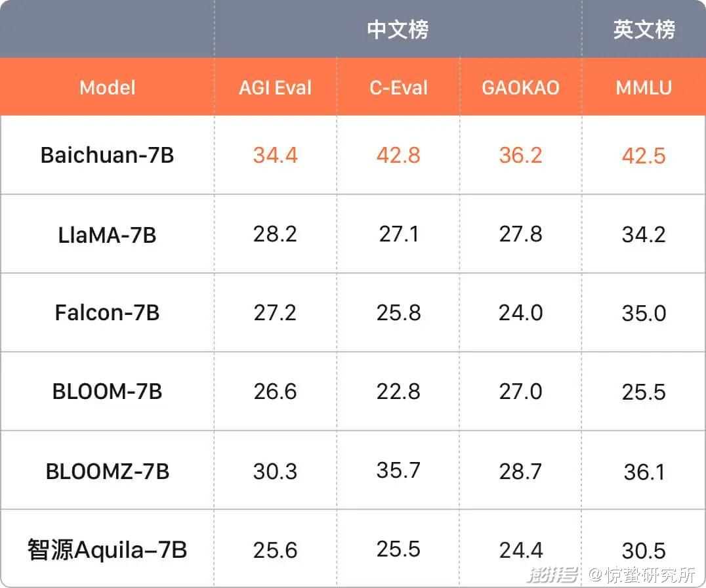Click the 澎湃号 watermark logo

(554, 576)
